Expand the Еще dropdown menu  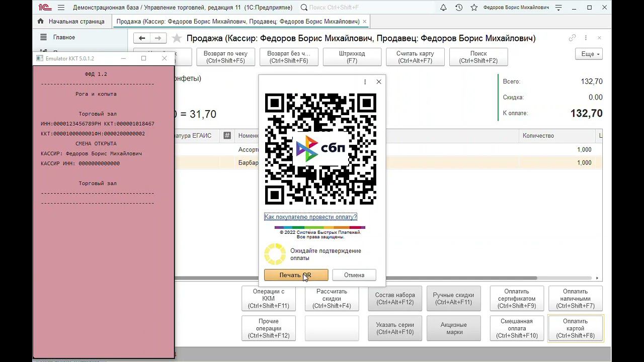589,54
